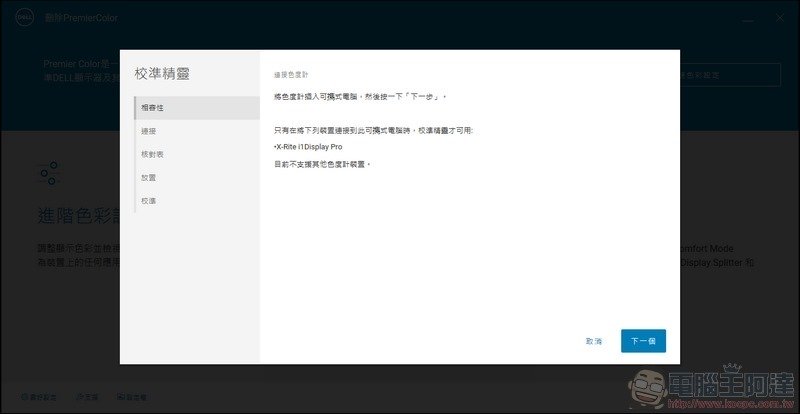The image size is (800, 414).
Task: Jump to the 校準 step in sidebar
Action: click(x=149, y=201)
